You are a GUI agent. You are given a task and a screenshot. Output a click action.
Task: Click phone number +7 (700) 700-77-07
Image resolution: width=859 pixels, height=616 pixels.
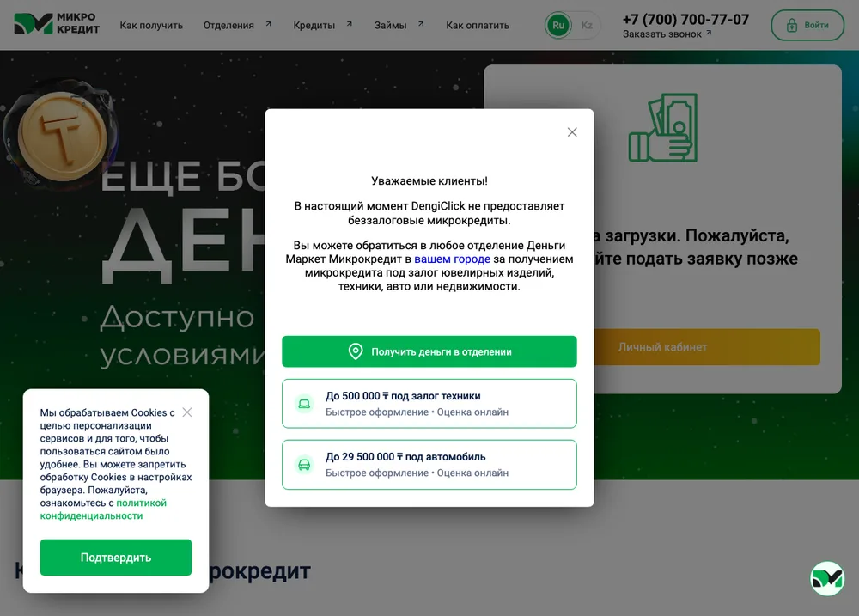tap(685, 20)
